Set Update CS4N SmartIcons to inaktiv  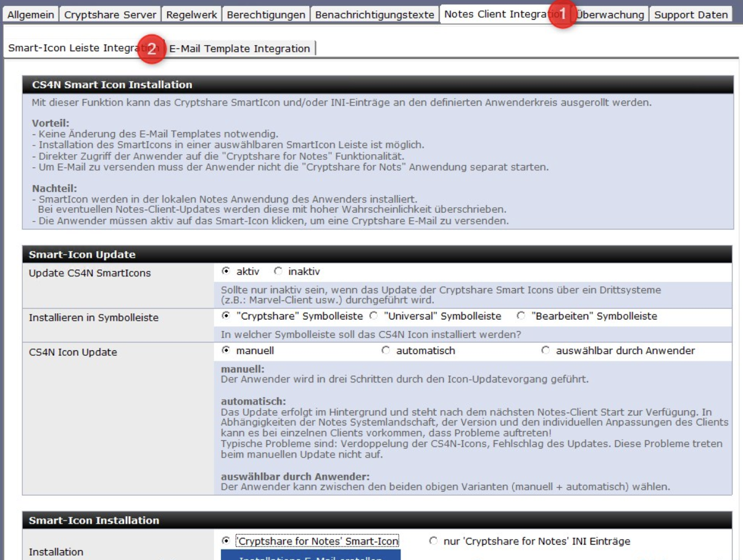[x=278, y=271]
